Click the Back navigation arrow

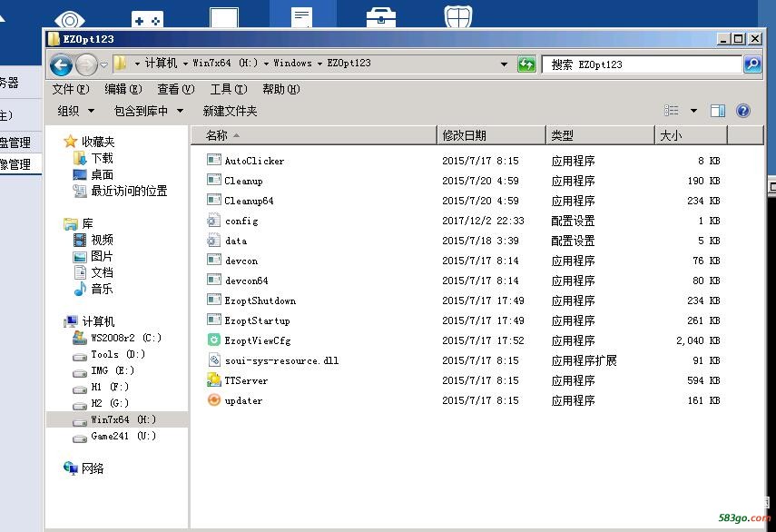point(62,64)
